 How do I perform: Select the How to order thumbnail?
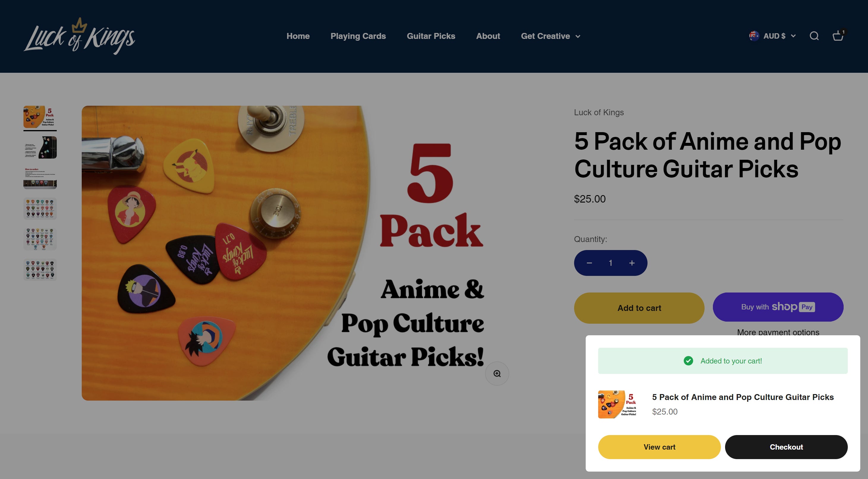coord(40,178)
